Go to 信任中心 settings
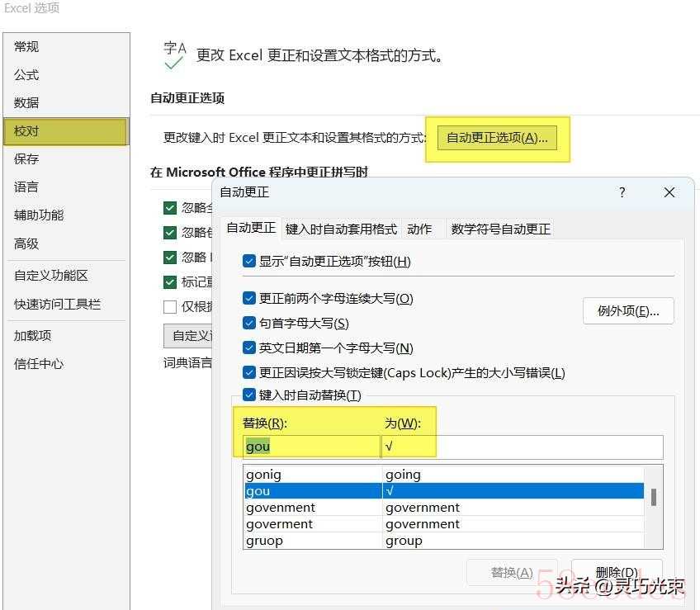 click(39, 363)
